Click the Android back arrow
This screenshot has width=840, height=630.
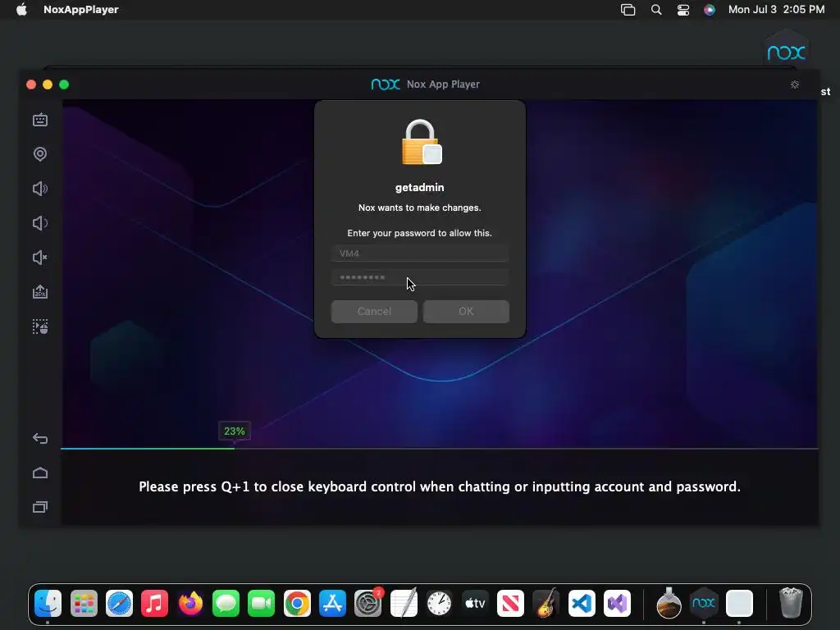(40, 439)
